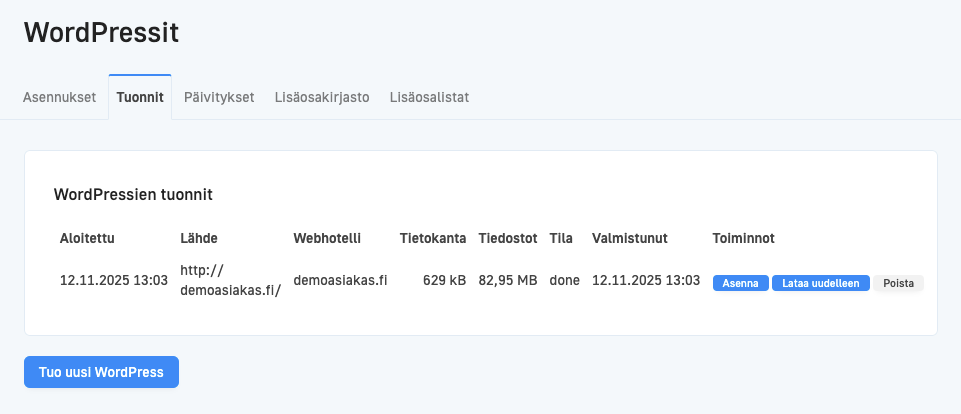Select the Webhotelli column header
961x414 pixels.
point(327,239)
